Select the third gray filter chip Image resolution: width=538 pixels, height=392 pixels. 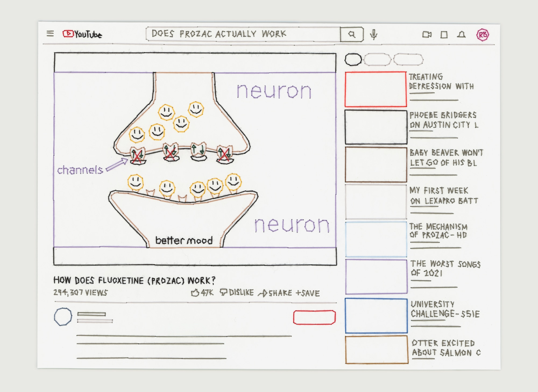click(408, 59)
